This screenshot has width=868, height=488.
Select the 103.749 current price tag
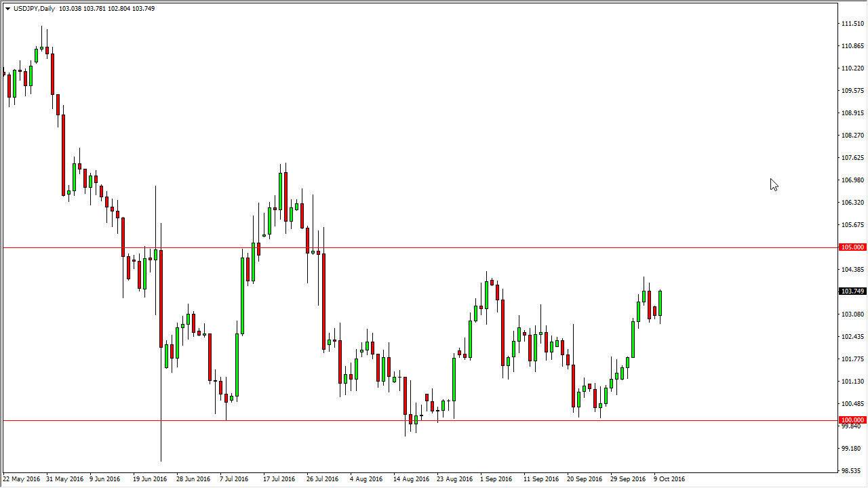(851, 291)
